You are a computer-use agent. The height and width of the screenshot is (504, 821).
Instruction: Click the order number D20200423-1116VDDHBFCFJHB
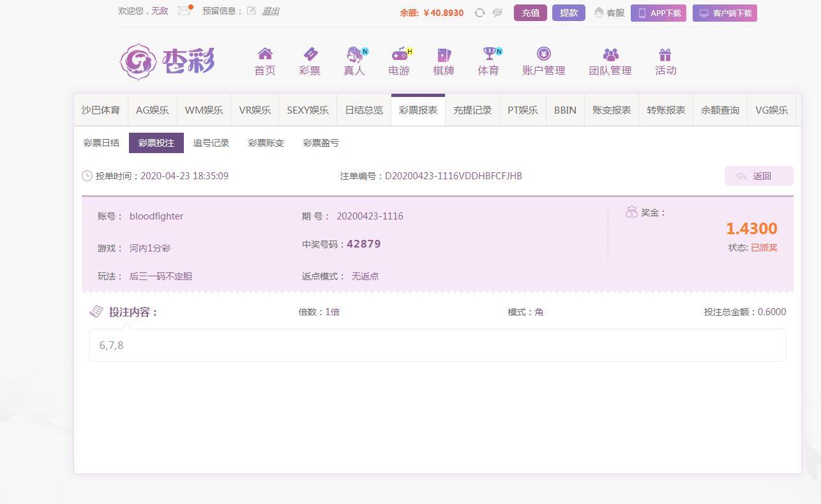click(453, 176)
